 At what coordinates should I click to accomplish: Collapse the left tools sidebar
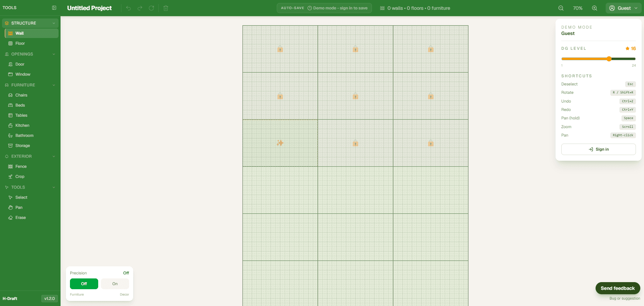[54, 8]
